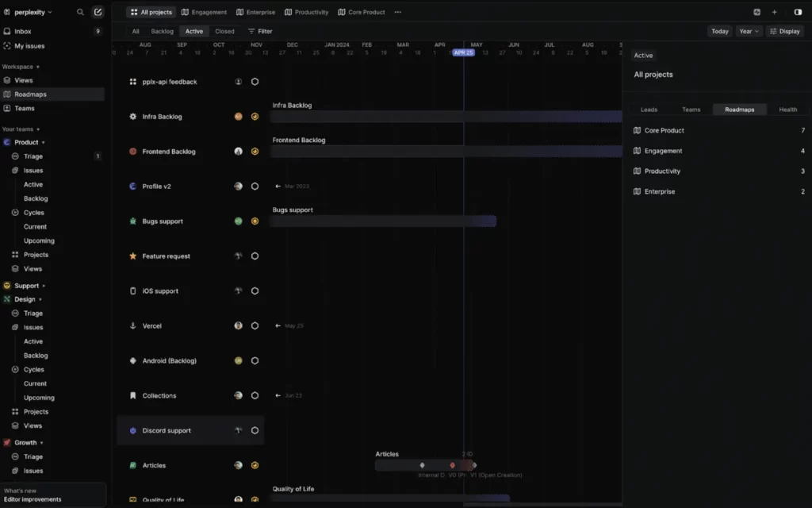The height and width of the screenshot is (508, 812).
Task: Click the Infra Backlog timeline bar
Action: click(x=446, y=117)
